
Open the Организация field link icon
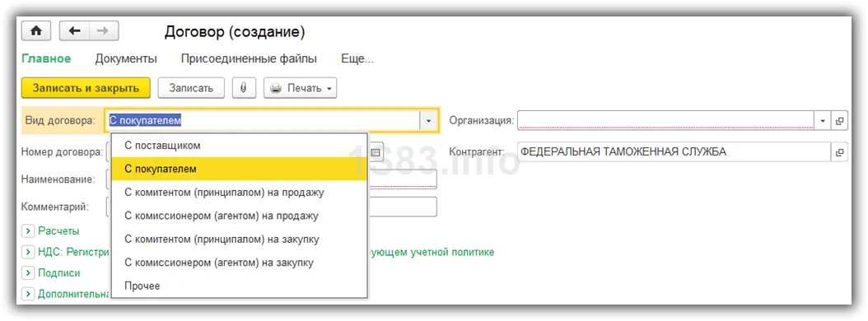[x=839, y=121]
